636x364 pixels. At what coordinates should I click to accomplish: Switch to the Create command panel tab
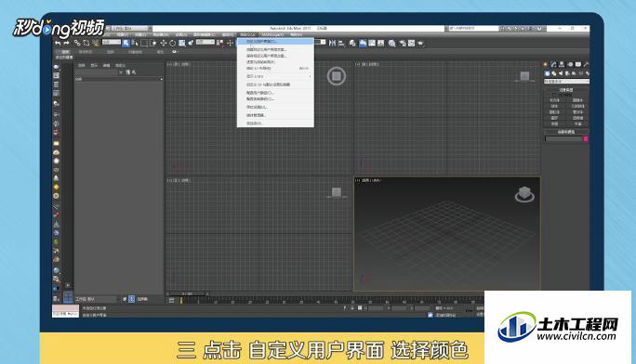coord(545,64)
